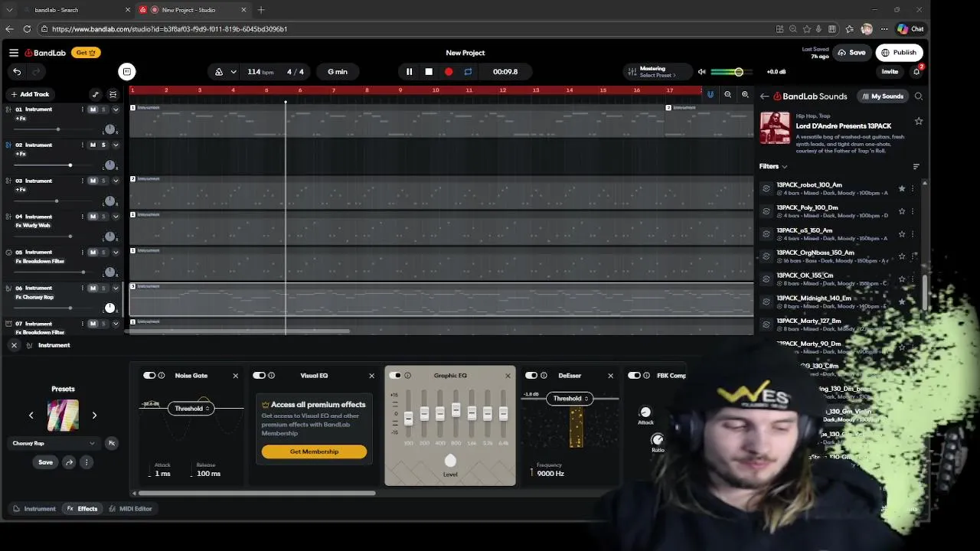Toggle the loop cycle icon
The image size is (980, 551).
tap(468, 72)
